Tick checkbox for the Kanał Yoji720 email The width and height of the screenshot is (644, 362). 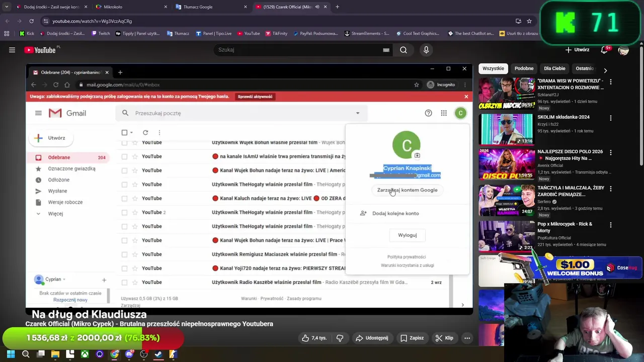[124, 268]
